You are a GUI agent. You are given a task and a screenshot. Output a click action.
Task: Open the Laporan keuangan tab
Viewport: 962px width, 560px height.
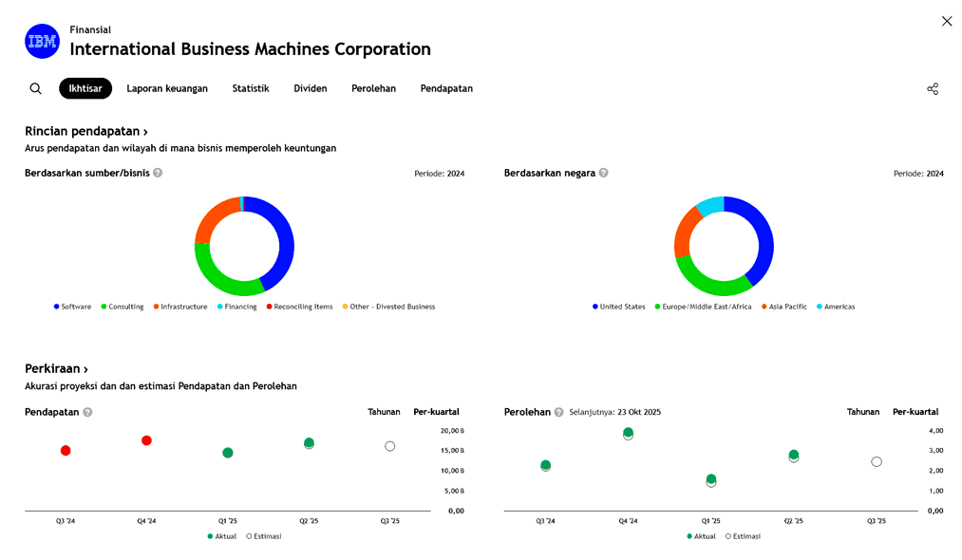point(167,88)
